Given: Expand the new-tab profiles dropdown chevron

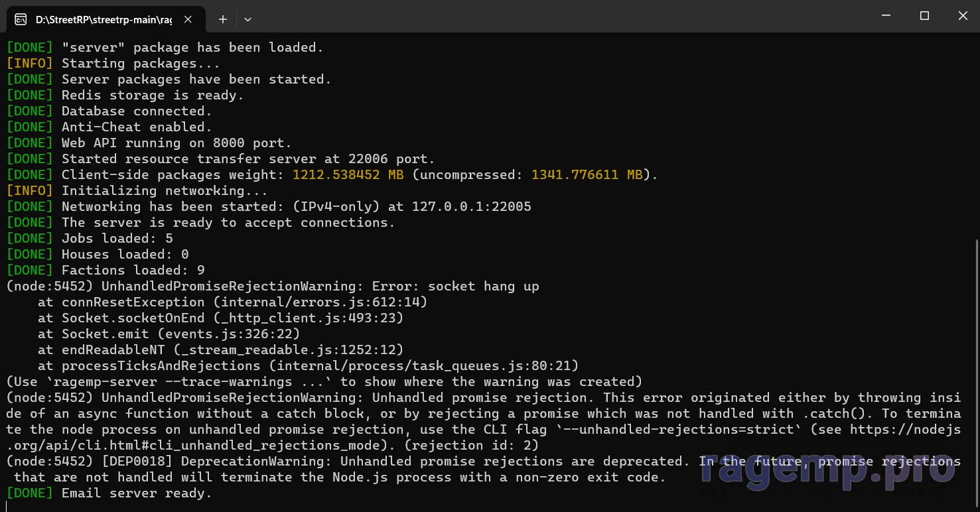Looking at the screenshot, I should 247,19.
